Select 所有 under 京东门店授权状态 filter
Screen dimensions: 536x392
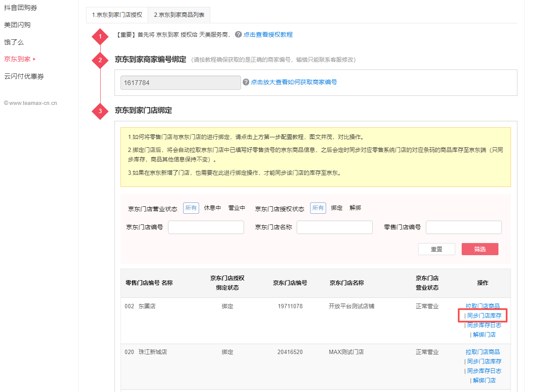pyautogui.click(x=318, y=208)
